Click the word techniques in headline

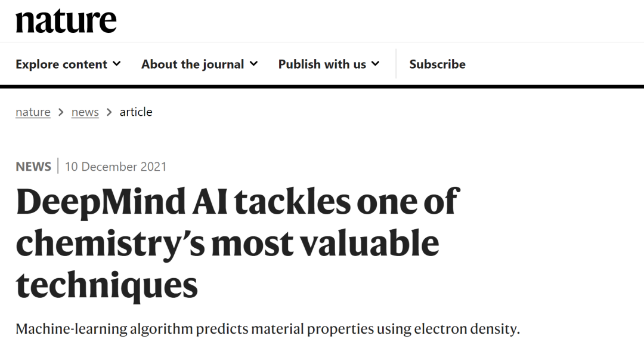pyautogui.click(x=107, y=285)
